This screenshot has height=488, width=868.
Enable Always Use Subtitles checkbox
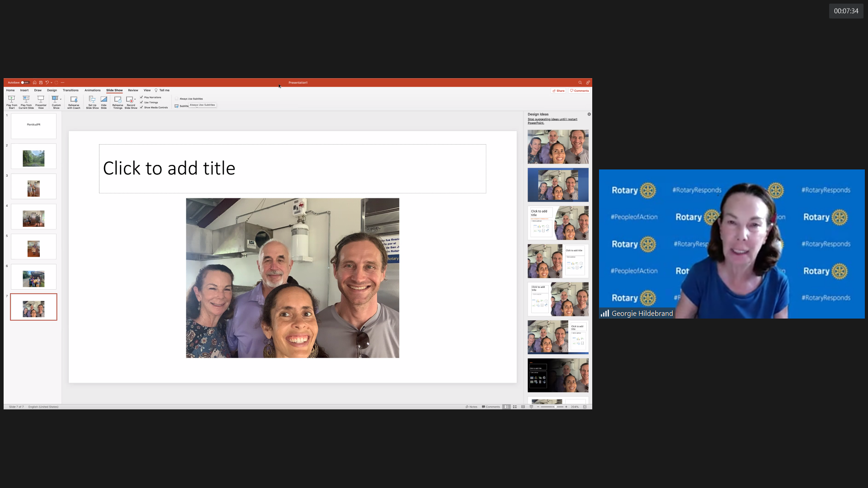click(177, 99)
